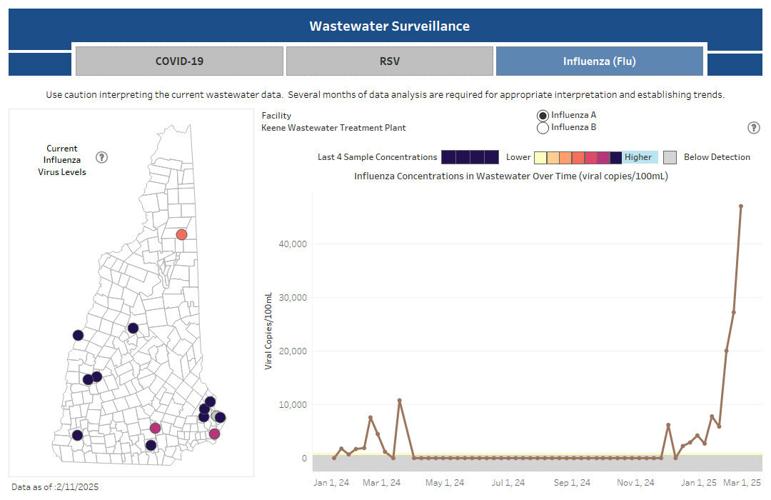This screenshot has width=771, height=500.
Task: Open the RSV tab
Action: (x=389, y=61)
